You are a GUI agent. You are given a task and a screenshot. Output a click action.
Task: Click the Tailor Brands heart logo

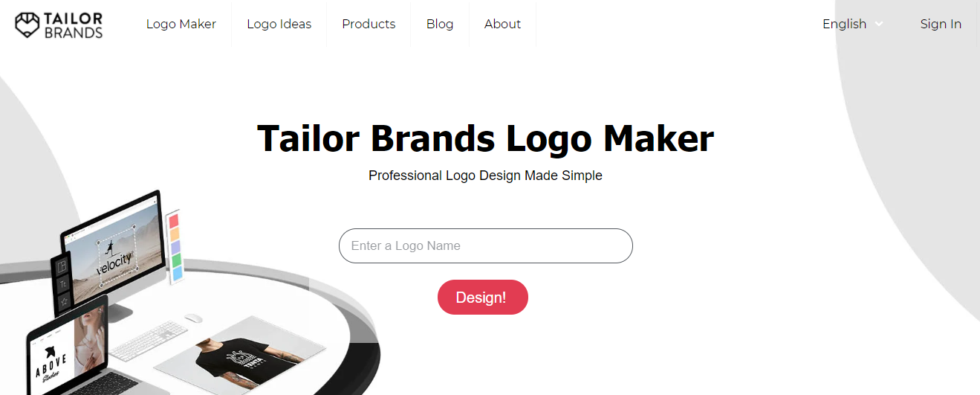(x=27, y=25)
